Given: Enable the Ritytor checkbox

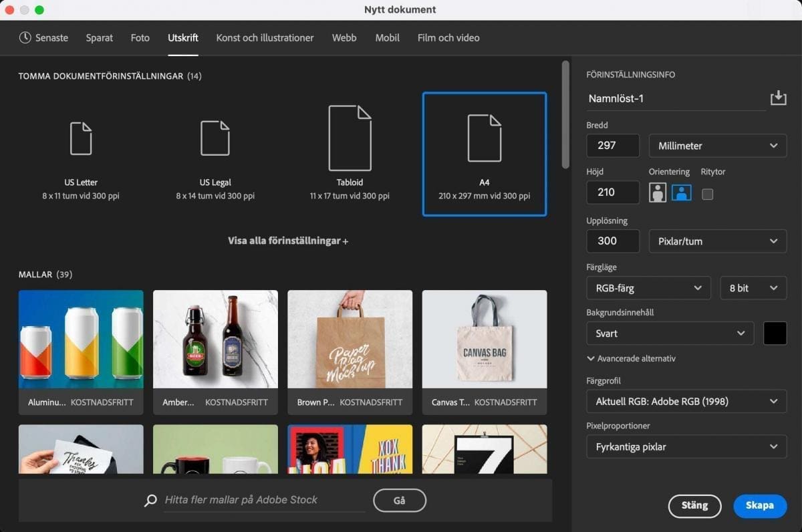Looking at the screenshot, I should coord(707,194).
